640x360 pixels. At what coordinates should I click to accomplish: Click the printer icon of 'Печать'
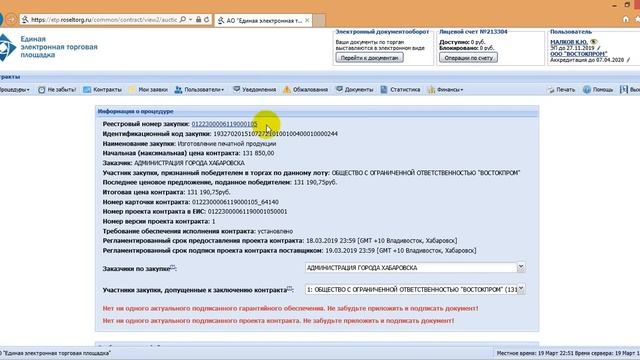click(x=551, y=89)
